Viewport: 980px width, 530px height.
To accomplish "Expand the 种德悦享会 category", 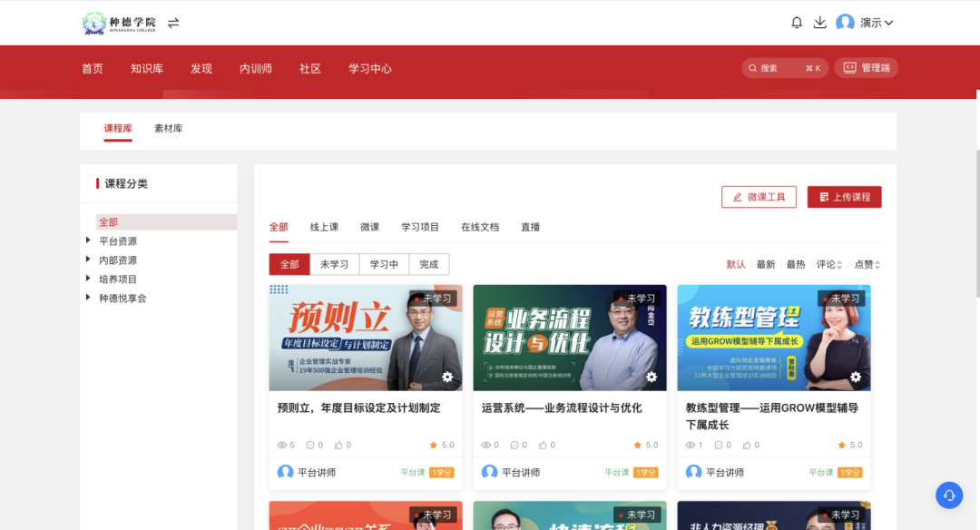I will (88, 298).
